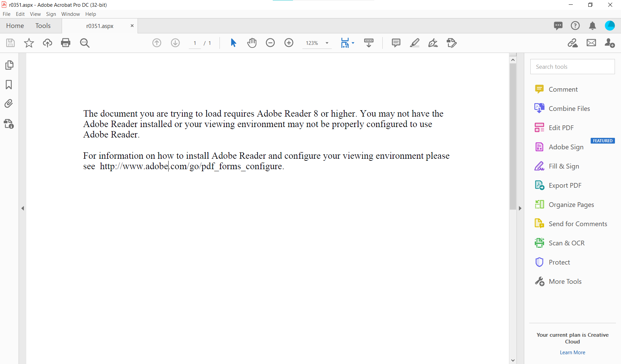This screenshot has height=364, width=621.
Task: Open the View menu
Action: coord(35,14)
